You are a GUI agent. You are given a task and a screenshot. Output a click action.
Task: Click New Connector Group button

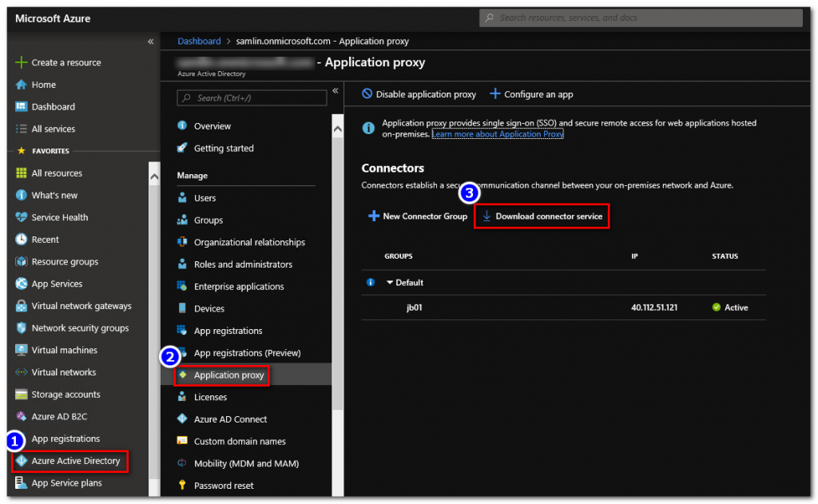tap(417, 216)
